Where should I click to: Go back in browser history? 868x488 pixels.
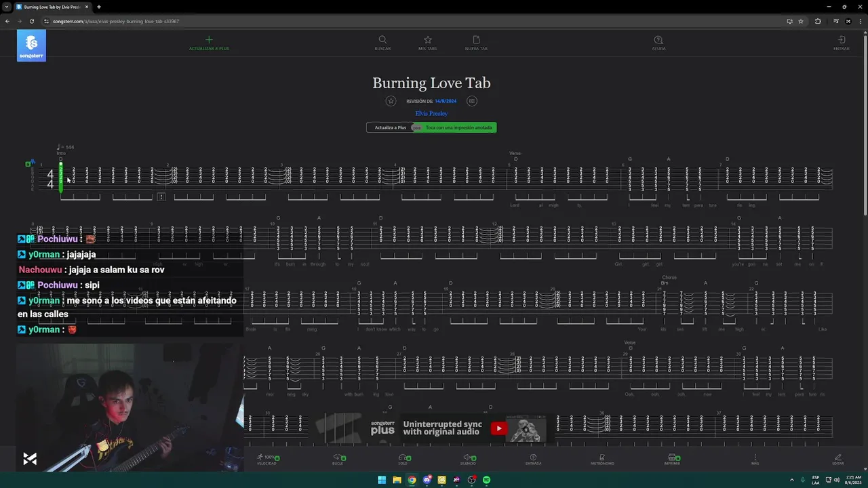pyautogui.click(x=7, y=21)
